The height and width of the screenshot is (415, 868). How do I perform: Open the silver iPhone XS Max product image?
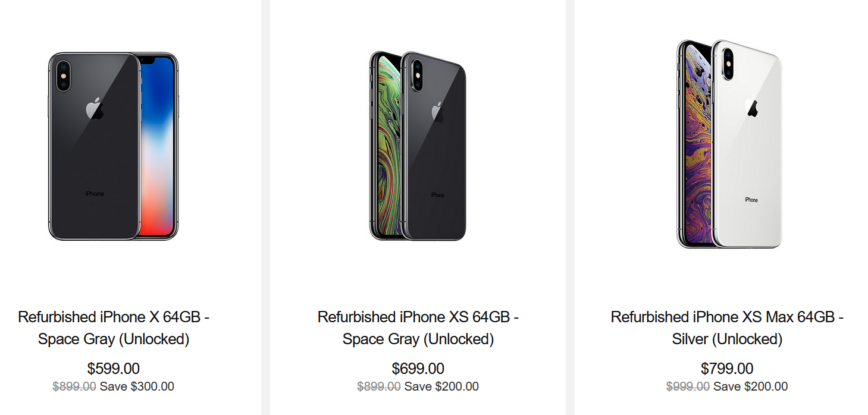click(729, 144)
